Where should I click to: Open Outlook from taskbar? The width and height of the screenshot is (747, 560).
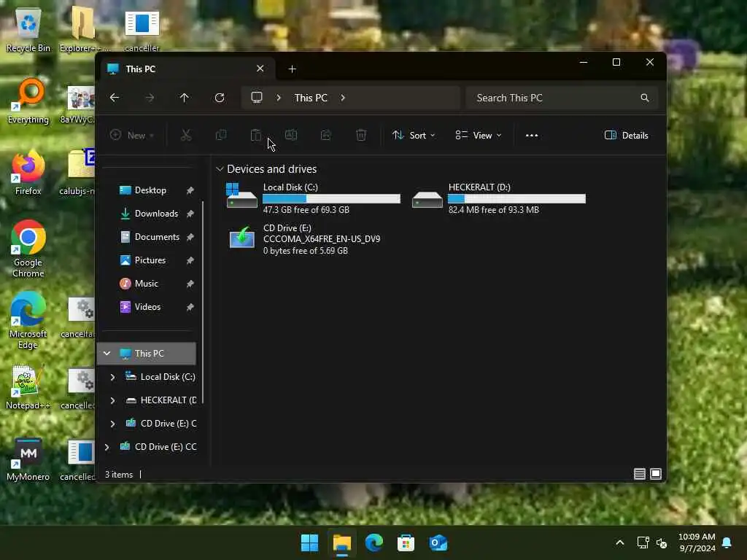[438, 542]
